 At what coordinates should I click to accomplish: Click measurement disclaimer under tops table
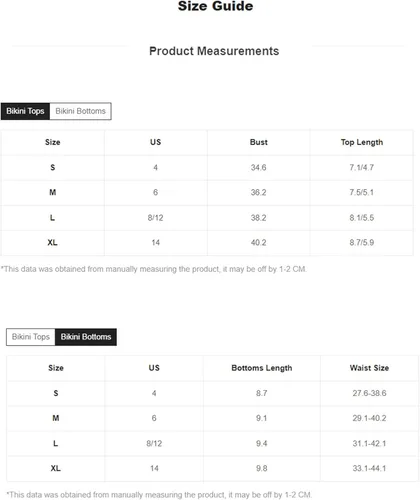154,269
